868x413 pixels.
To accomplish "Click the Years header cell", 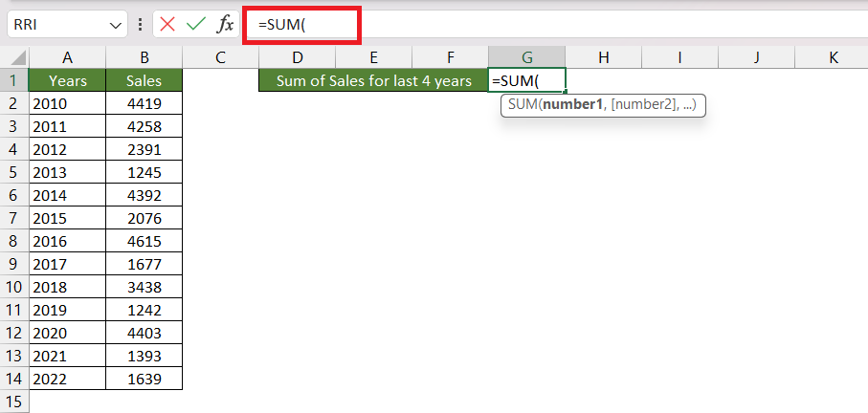I will [68, 80].
